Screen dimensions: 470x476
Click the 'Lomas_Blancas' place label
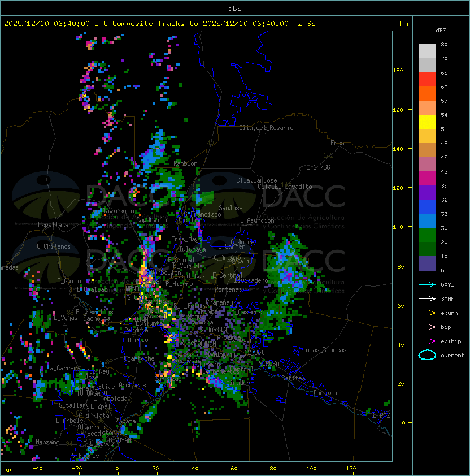324,350
